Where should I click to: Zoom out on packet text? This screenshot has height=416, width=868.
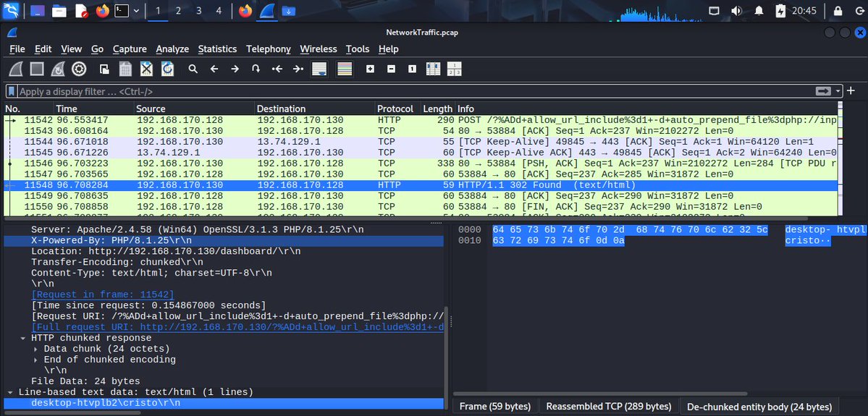392,69
